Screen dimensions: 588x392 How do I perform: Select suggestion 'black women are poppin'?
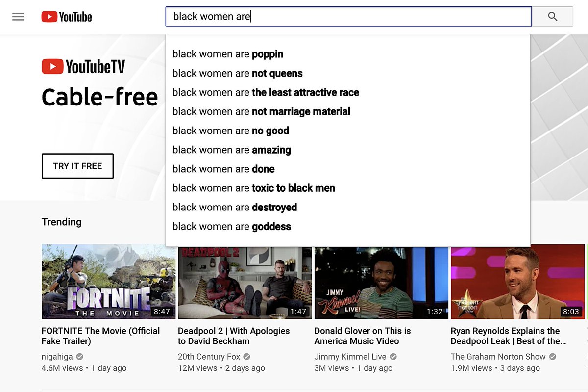(348, 54)
